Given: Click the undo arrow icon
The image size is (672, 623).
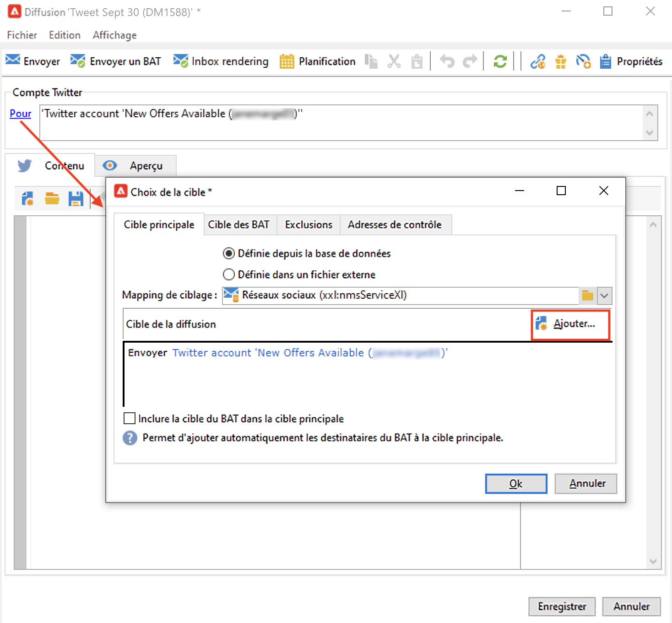Looking at the screenshot, I should (x=447, y=61).
